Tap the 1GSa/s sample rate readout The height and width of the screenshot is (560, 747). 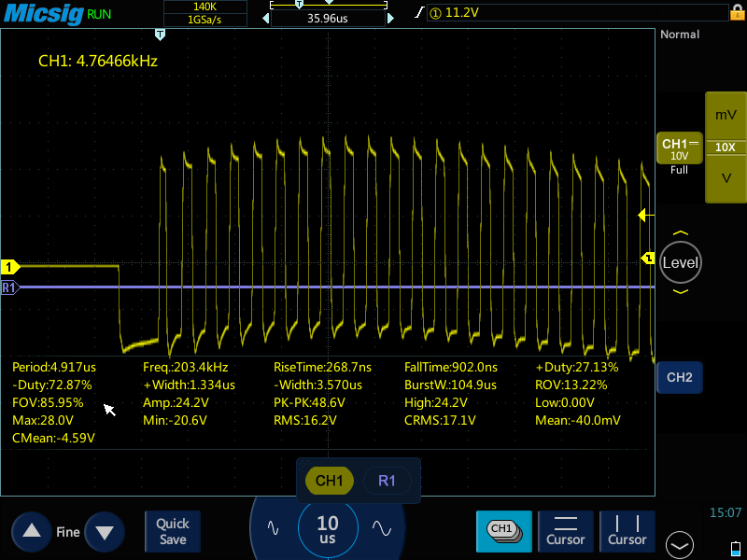click(x=205, y=20)
